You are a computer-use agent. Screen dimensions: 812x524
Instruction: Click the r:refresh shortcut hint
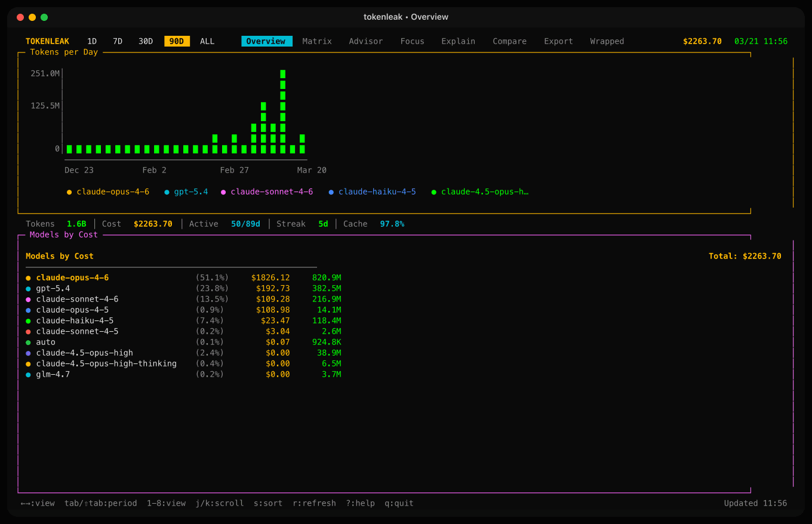click(314, 503)
